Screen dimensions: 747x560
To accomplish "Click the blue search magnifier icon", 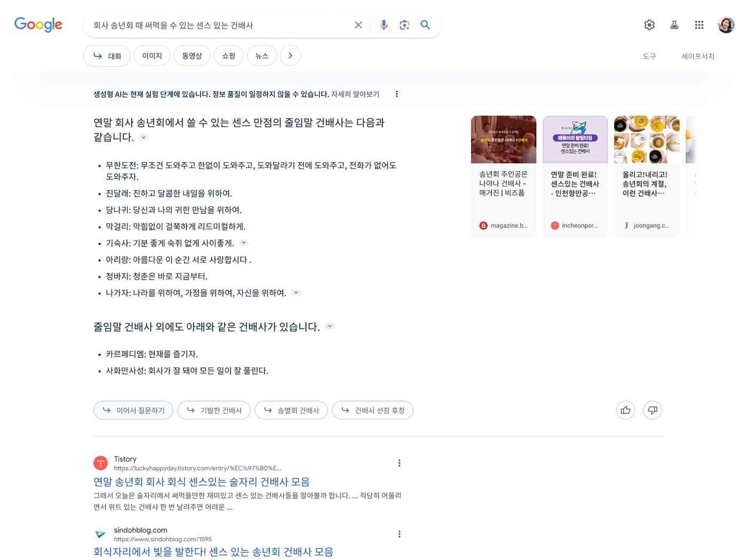I will pos(425,25).
